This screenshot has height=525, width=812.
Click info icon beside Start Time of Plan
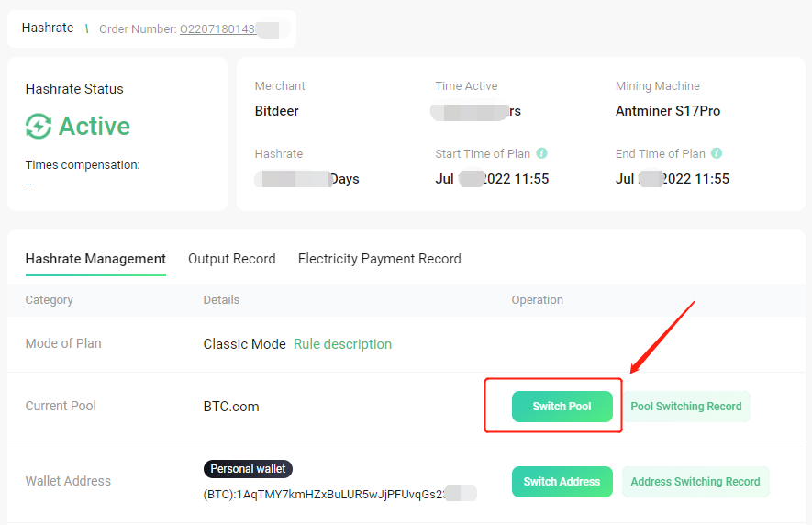[x=541, y=153]
